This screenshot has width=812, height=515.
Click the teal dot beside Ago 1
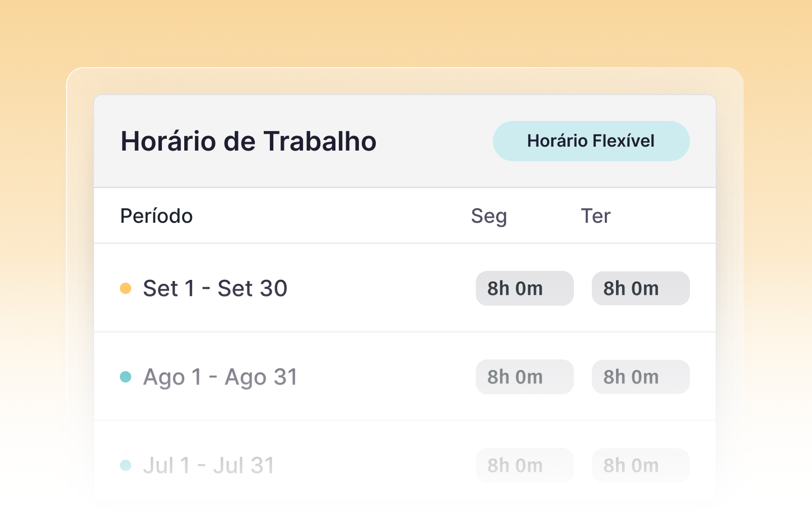click(125, 377)
